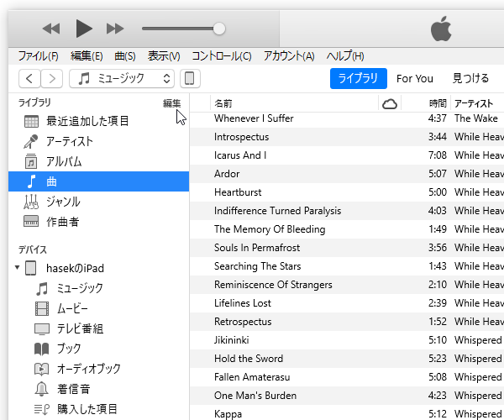Select the song Icarus And I
The height and width of the screenshot is (420, 504).
pyautogui.click(x=240, y=155)
